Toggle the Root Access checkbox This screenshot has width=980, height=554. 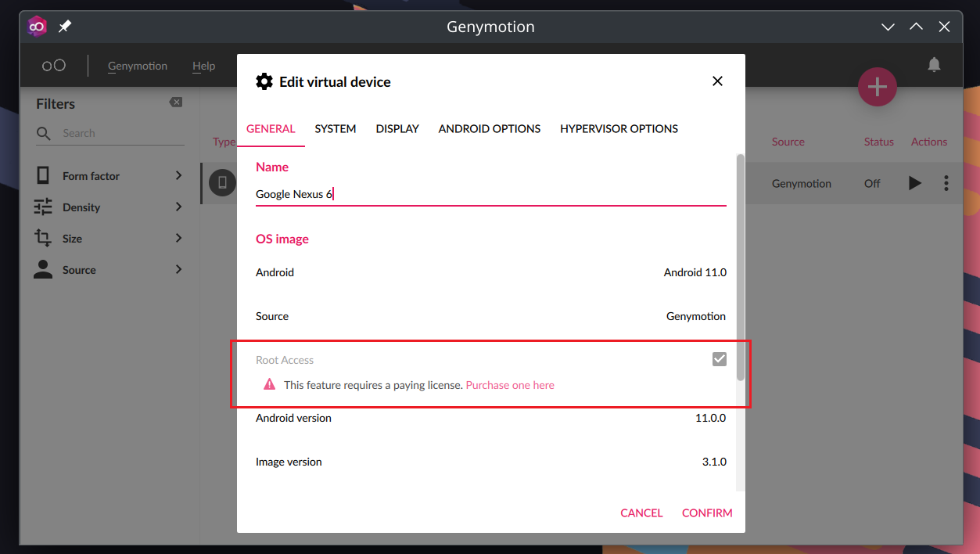[x=720, y=359]
